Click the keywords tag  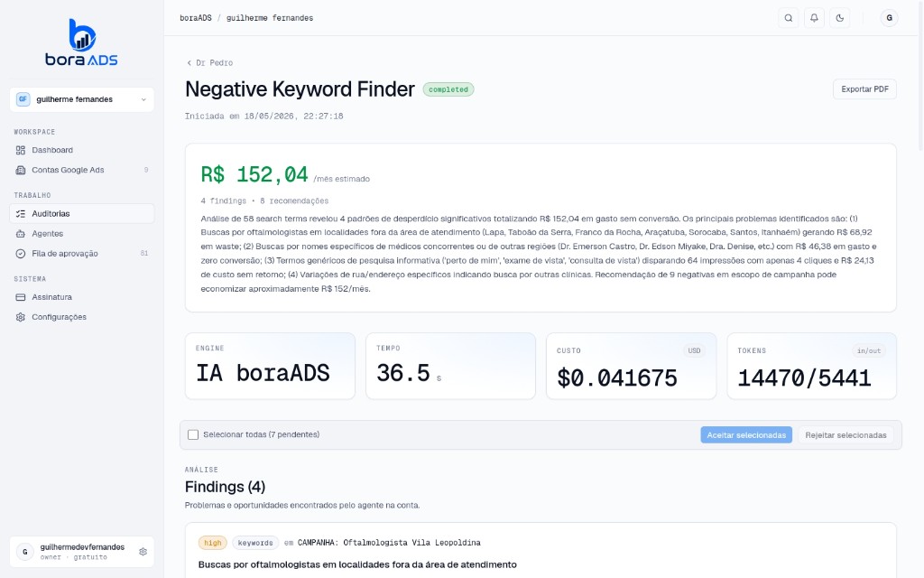(255, 543)
